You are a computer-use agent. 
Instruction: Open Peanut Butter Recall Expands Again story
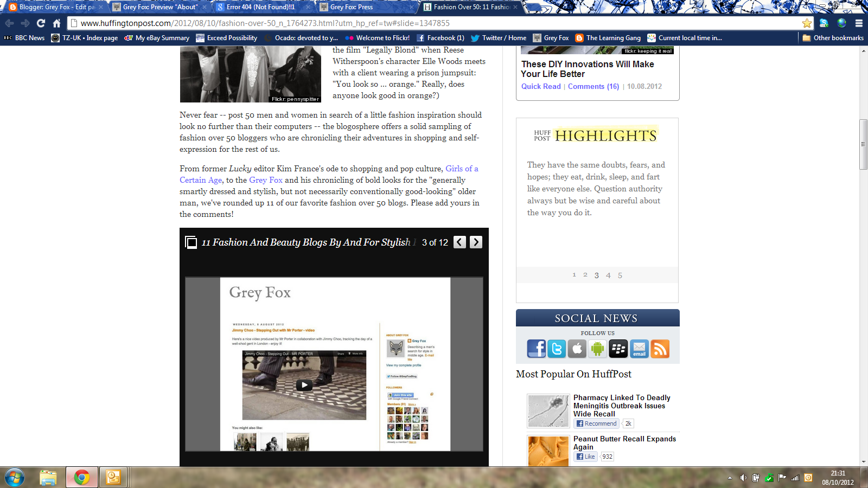tap(624, 443)
